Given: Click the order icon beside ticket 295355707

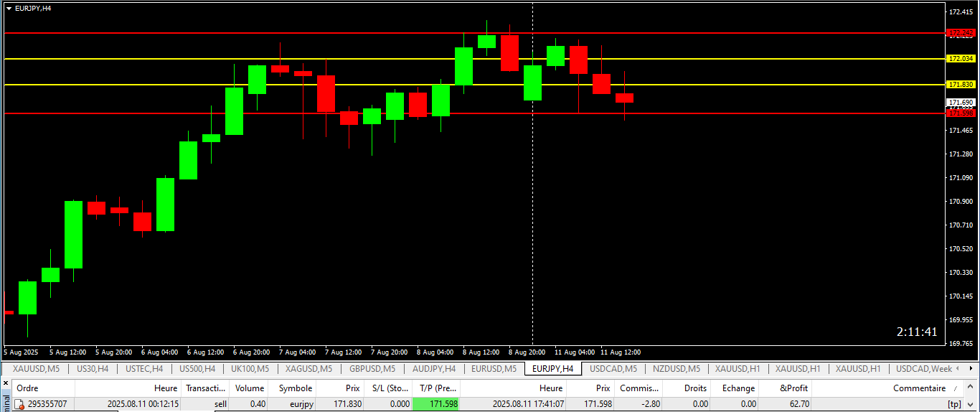Looking at the screenshot, I should point(20,404).
